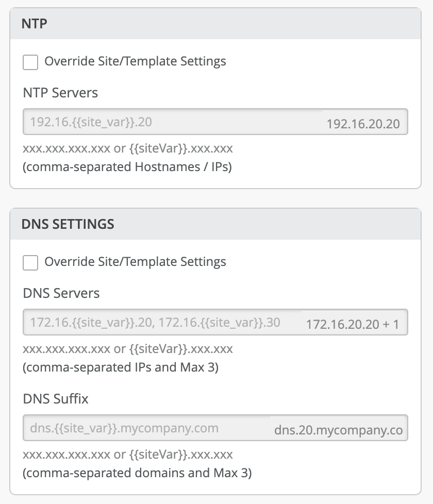The width and height of the screenshot is (433, 504).
Task: Click the format hint below DNS Servers
Action: pos(128,349)
